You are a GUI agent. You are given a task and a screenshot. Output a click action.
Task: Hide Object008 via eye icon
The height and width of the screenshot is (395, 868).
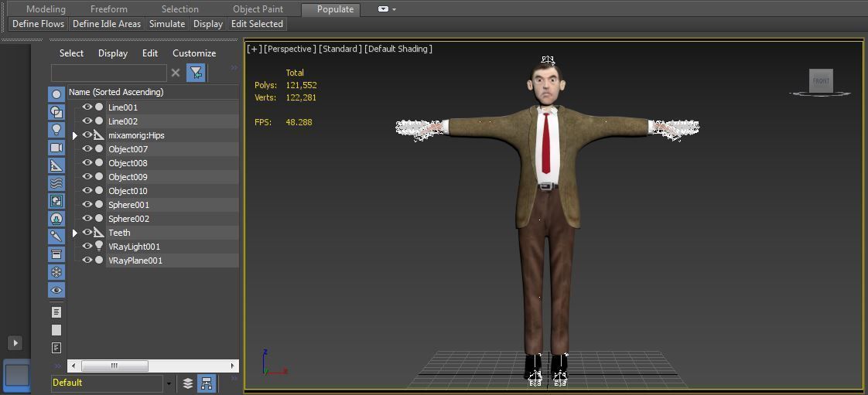pyautogui.click(x=87, y=162)
